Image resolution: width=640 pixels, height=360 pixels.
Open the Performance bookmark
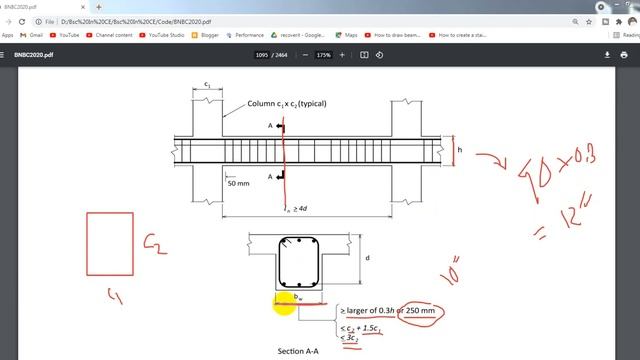245,35
